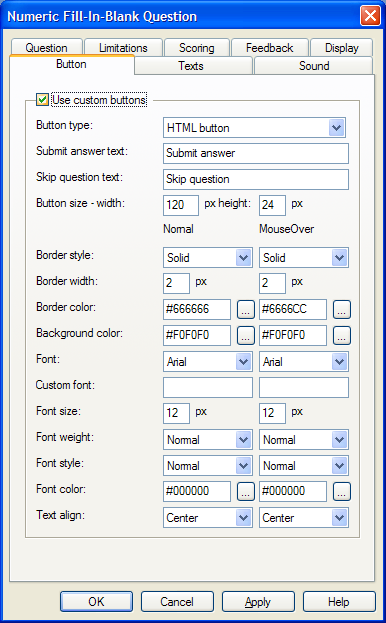
Task: Open MouseOver font color picker button
Action: [342, 491]
